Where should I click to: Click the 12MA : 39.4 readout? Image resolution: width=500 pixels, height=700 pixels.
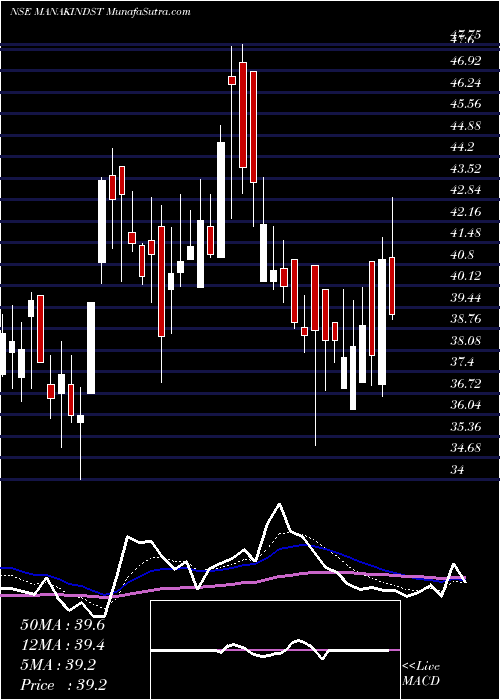[62, 645]
